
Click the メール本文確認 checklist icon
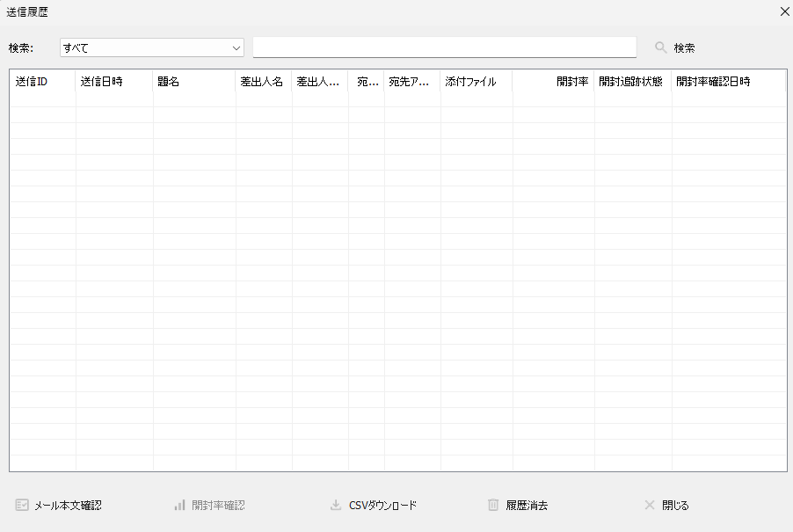[x=22, y=505]
